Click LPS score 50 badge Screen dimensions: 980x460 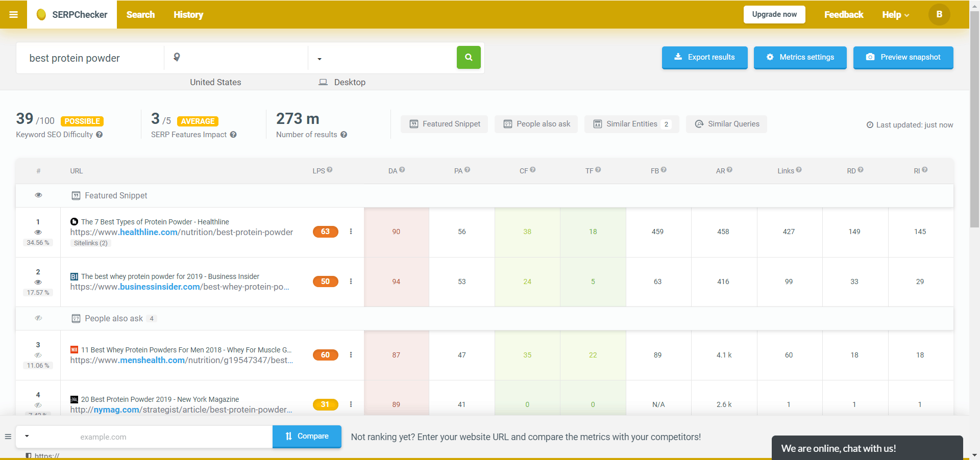tap(326, 282)
